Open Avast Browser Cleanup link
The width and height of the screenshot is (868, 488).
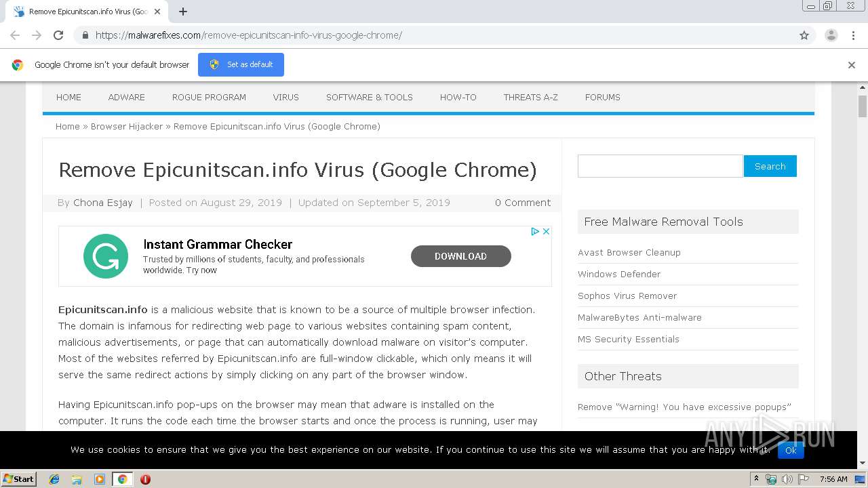tap(629, 253)
